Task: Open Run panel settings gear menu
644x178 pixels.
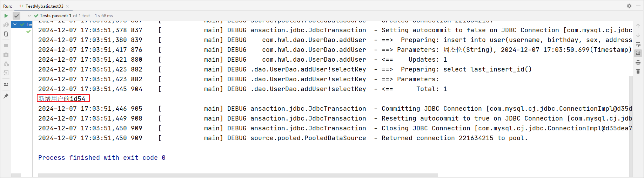Action: [x=629, y=6]
